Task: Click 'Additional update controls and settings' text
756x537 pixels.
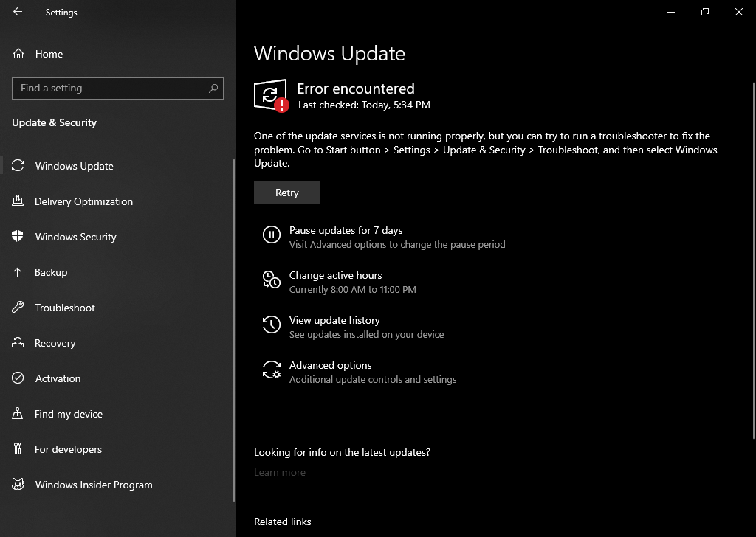Action: [x=373, y=379]
